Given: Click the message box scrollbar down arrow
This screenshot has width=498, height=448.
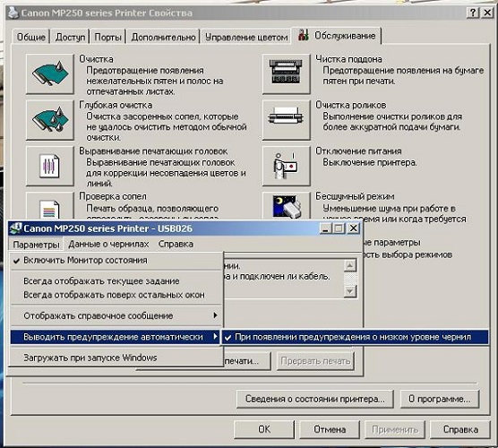Looking at the screenshot, I should (x=350, y=291).
